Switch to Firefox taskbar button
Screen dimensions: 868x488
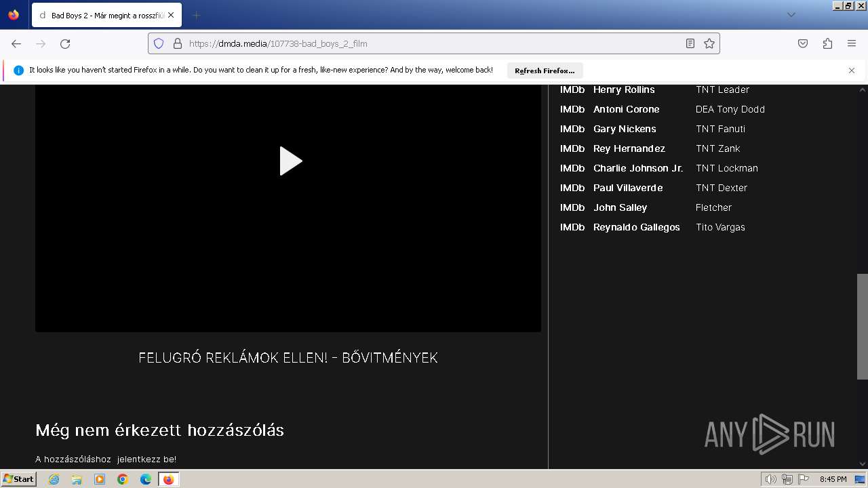[x=169, y=479]
